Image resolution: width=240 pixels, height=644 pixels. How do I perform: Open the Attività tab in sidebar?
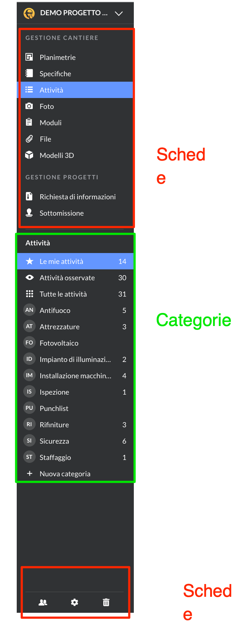click(75, 90)
